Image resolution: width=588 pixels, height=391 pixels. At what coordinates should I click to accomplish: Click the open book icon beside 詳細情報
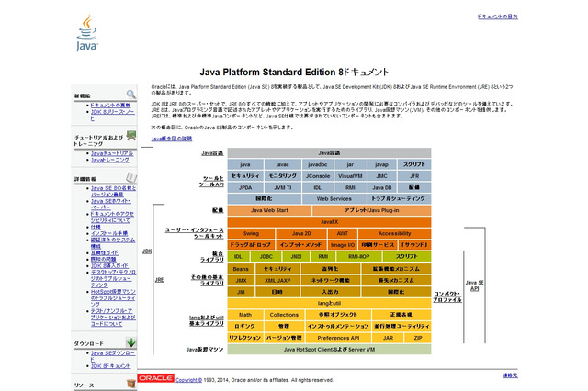pyautogui.click(x=131, y=177)
